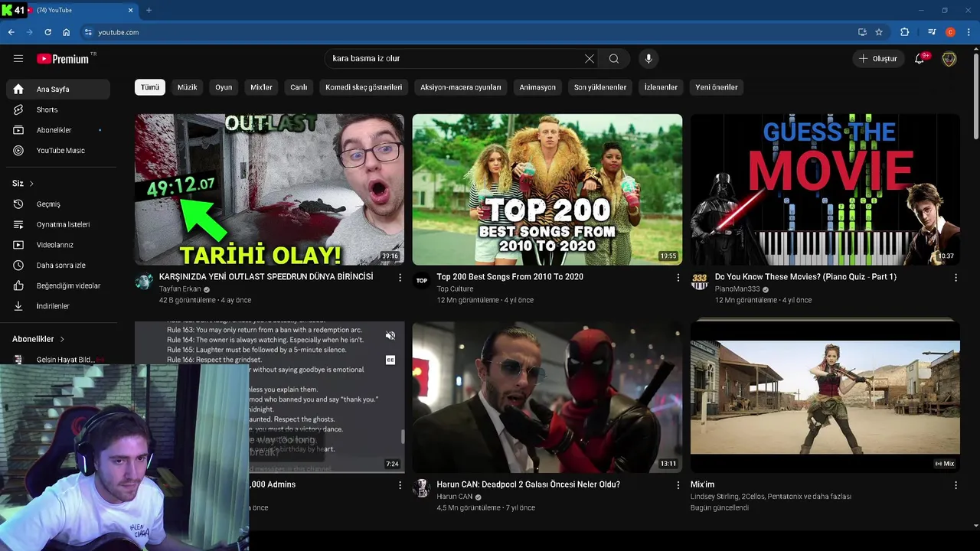Go to Ana Sayfa in sidebar
The height and width of the screenshot is (551, 980).
tap(58, 89)
